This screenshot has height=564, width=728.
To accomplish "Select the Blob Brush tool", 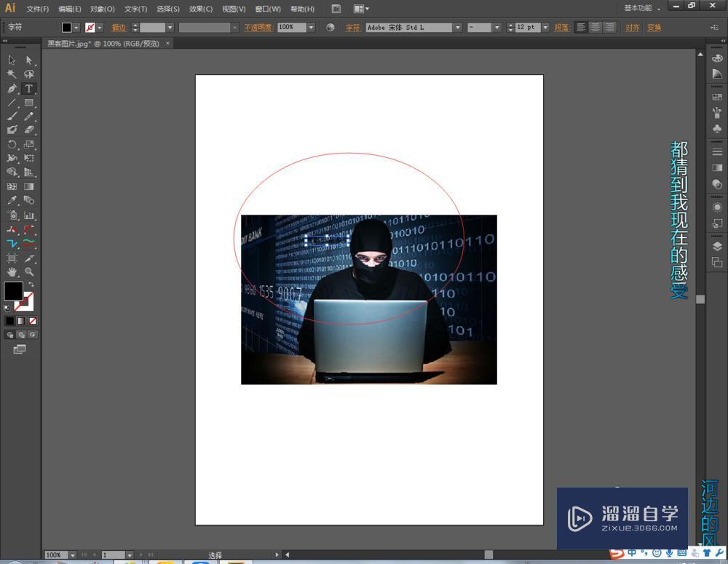I will coord(12,130).
